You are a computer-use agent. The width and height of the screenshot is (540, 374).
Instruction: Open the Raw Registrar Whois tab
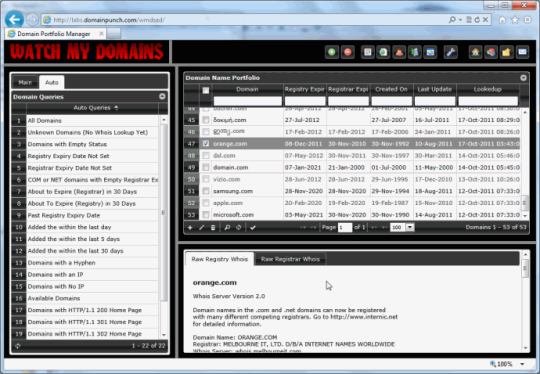pyautogui.click(x=290, y=259)
